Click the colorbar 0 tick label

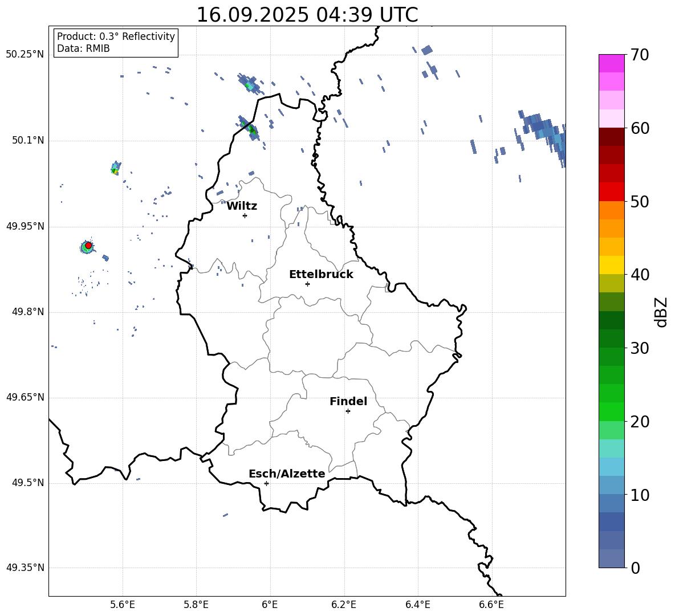coord(635,568)
